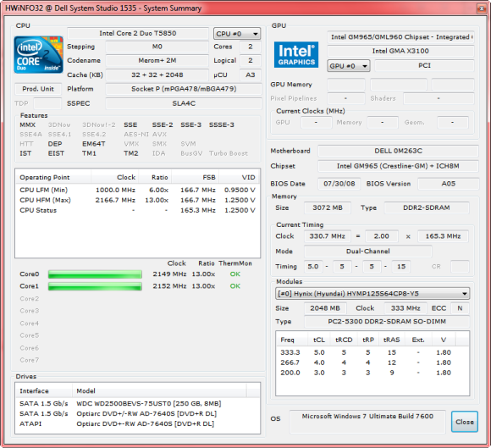This screenshot has height=448, width=491.
Task: Click the memory multiplier 2.00 field
Action: [382, 236]
